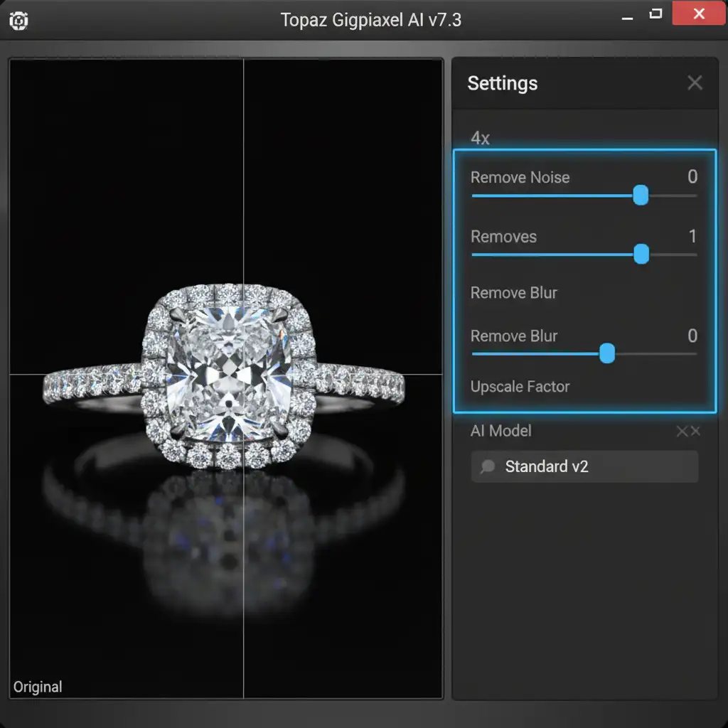Screen dimensions: 728x728
Task: Minimize the Topaz Gigapixel window
Action: click(627, 18)
